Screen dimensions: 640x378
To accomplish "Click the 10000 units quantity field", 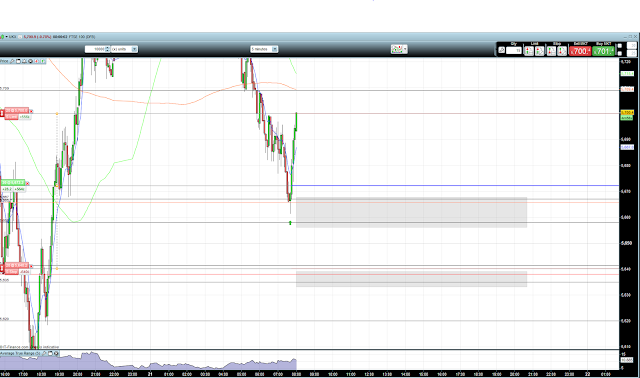I will [95, 49].
